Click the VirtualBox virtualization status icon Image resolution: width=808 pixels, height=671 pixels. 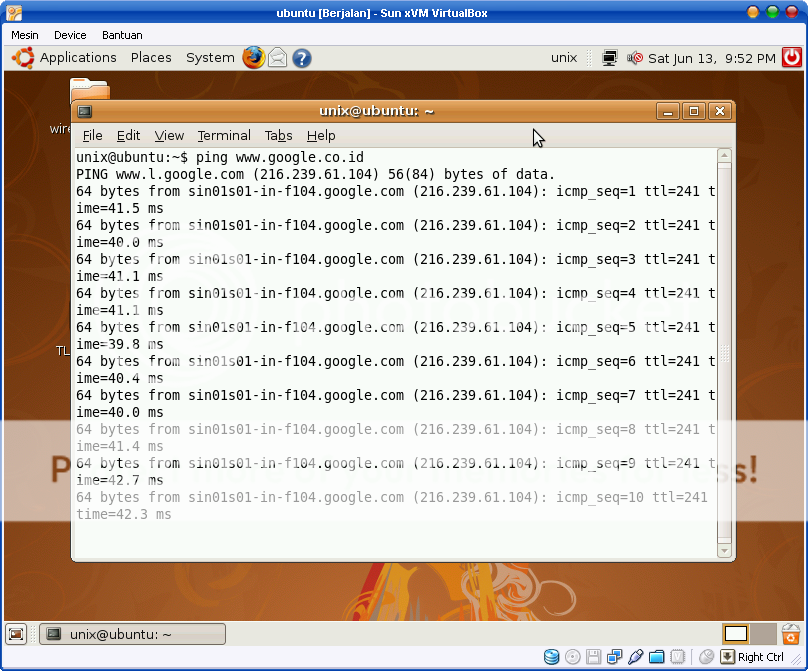(677, 657)
